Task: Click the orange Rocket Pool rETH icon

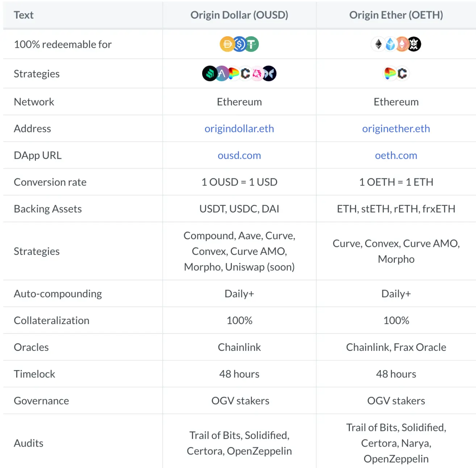Action: 402,44
